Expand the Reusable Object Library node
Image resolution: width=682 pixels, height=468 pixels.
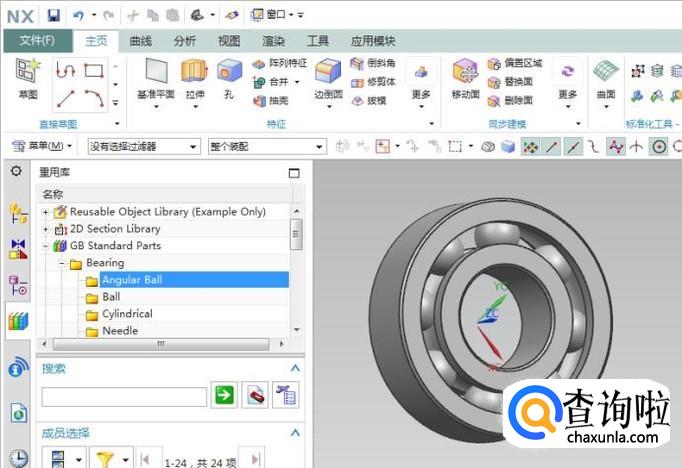pyautogui.click(x=45, y=212)
